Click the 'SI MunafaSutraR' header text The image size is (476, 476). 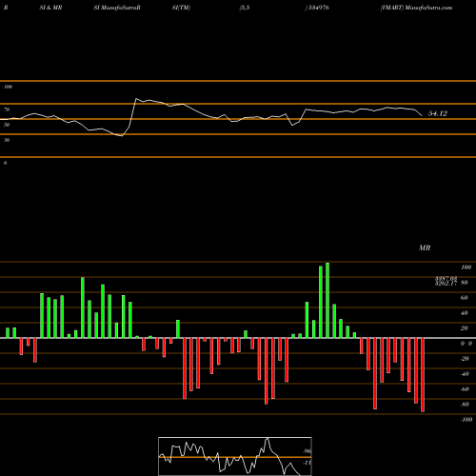pyautogui.click(x=117, y=8)
